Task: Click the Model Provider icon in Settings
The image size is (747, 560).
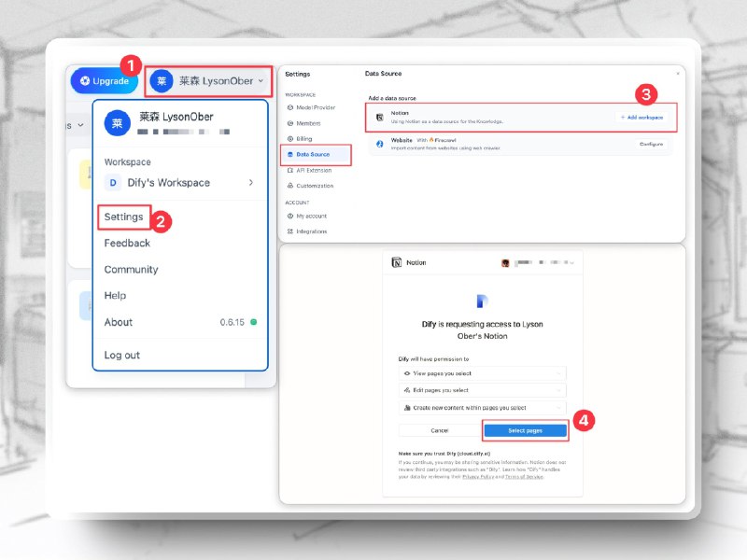Action: [290, 107]
